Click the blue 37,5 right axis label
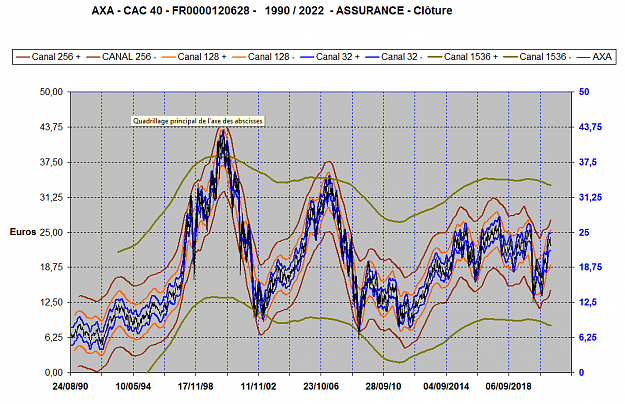 point(588,162)
